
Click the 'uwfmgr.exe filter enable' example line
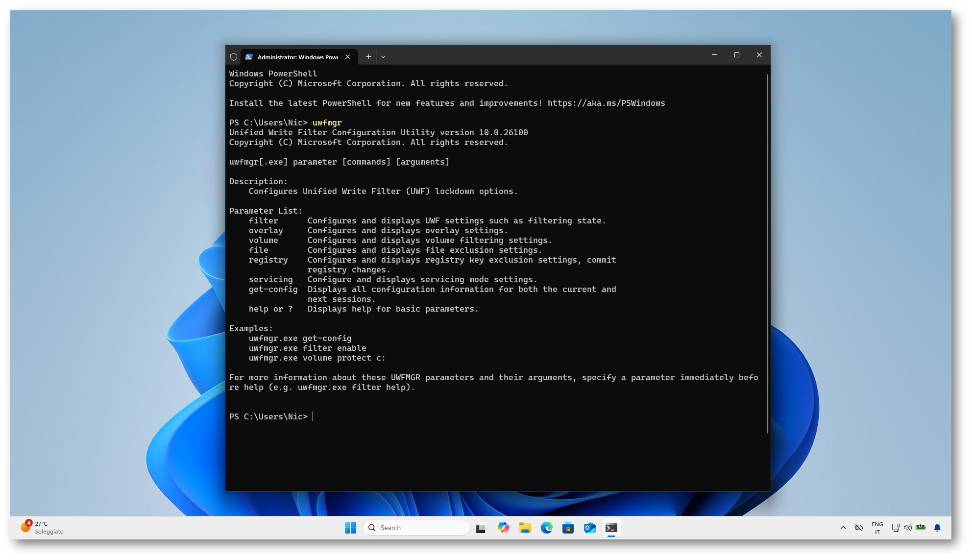click(307, 348)
